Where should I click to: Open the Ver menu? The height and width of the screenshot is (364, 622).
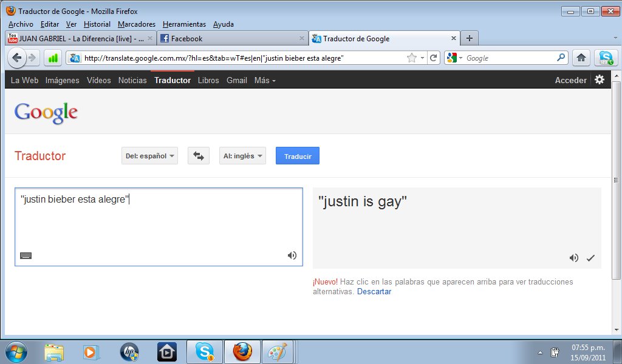click(x=71, y=24)
